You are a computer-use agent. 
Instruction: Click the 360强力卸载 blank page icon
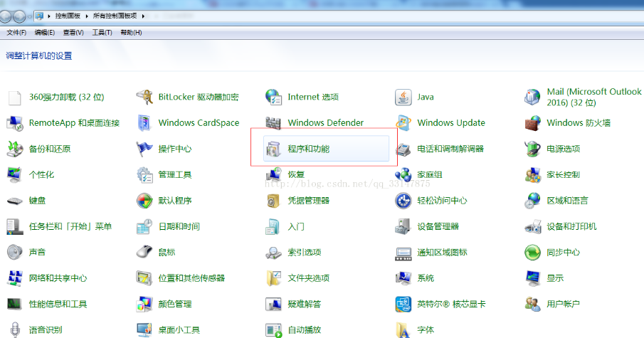pyautogui.click(x=15, y=97)
